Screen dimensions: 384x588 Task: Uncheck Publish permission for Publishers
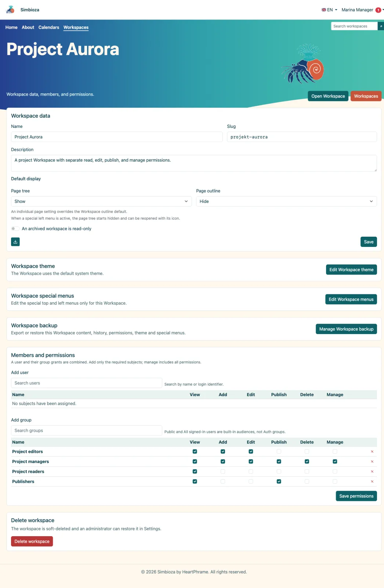[279, 481]
